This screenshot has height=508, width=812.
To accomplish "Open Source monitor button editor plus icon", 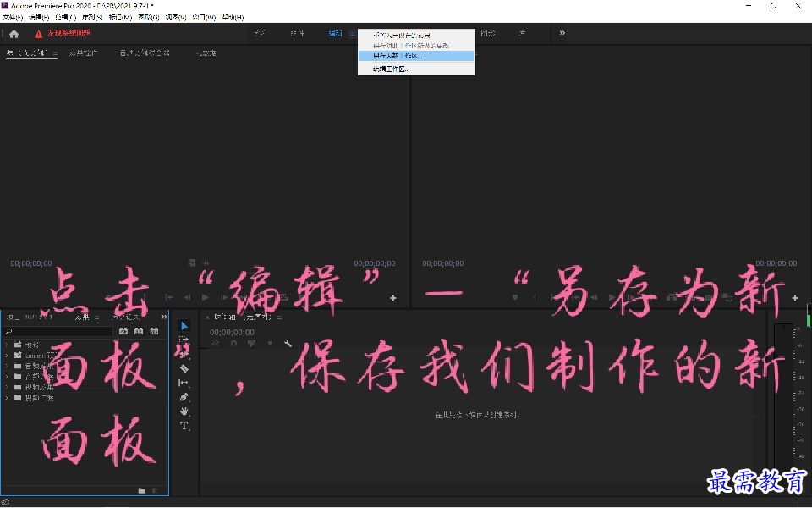I will (393, 297).
